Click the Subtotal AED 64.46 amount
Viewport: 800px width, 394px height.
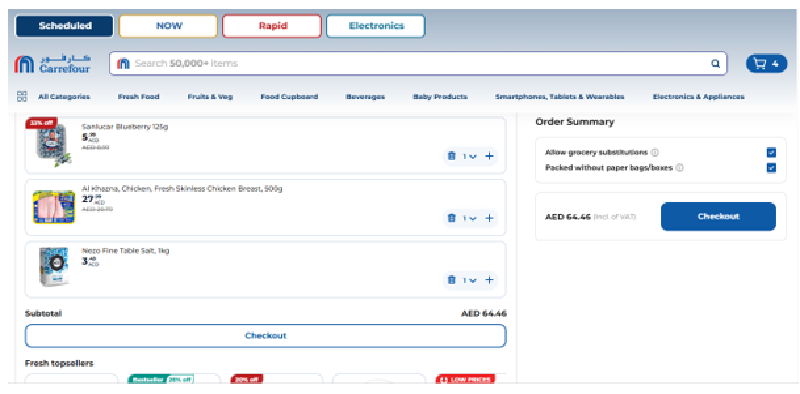click(x=484, y=314)
